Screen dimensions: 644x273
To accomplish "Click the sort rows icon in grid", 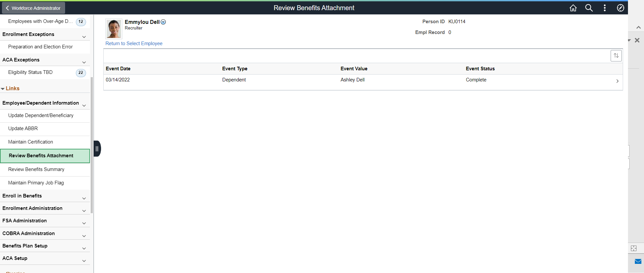I will click(x=616, y=56).
